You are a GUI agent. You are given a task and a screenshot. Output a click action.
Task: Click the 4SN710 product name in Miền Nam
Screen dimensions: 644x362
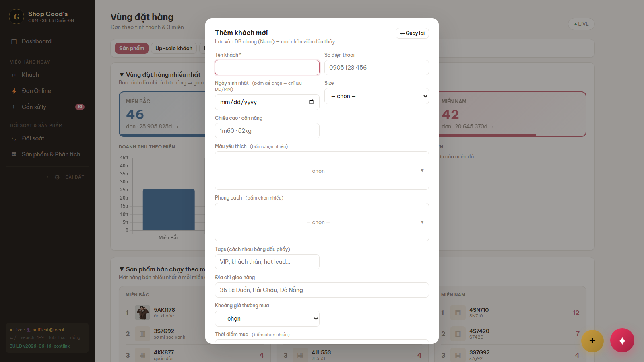[x=479, y=310]
